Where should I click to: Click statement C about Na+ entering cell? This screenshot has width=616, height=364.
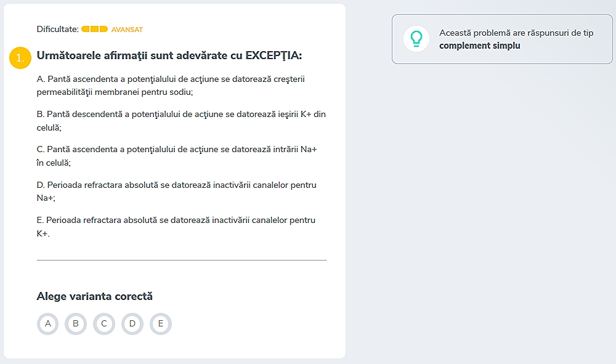point(177,156)
